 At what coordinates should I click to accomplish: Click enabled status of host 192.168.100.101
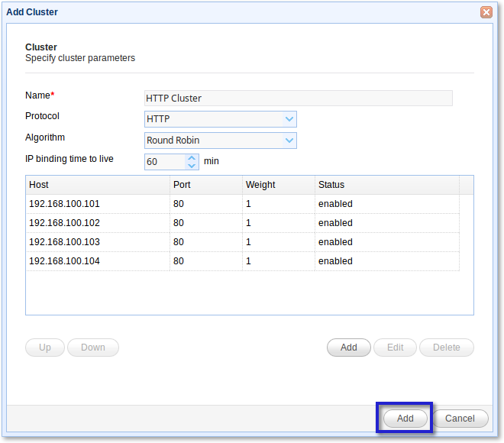(335, 204)
